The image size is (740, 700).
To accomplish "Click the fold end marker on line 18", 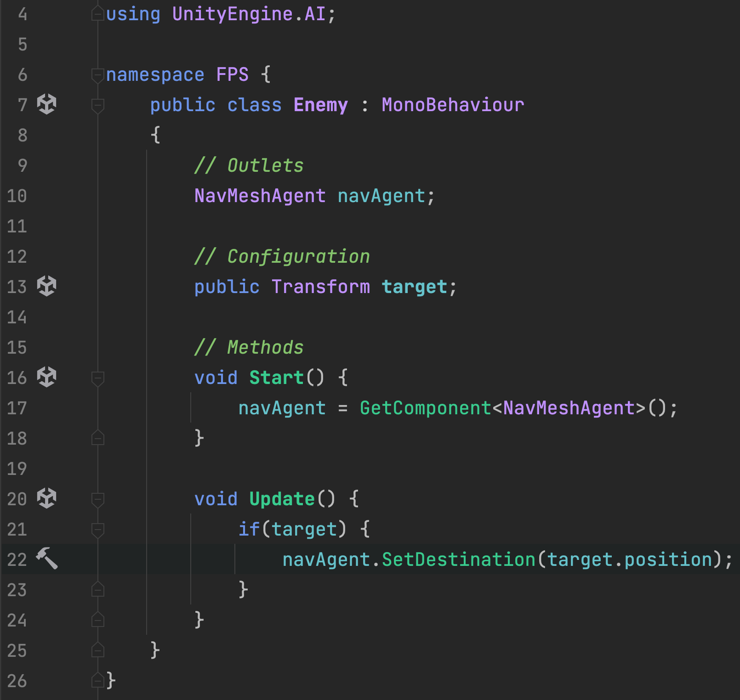I will [x=97, y=438].
